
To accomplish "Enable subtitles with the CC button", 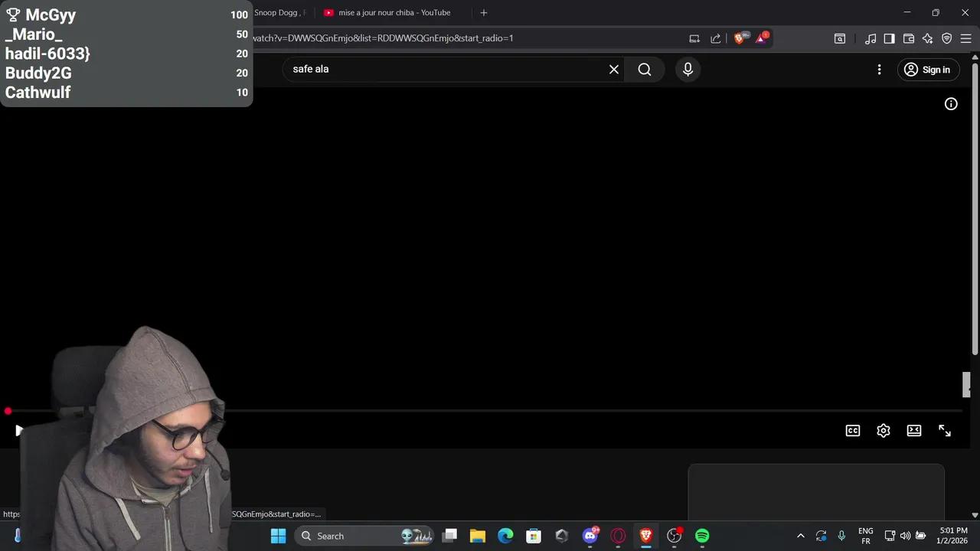I will tap(852, 430).
